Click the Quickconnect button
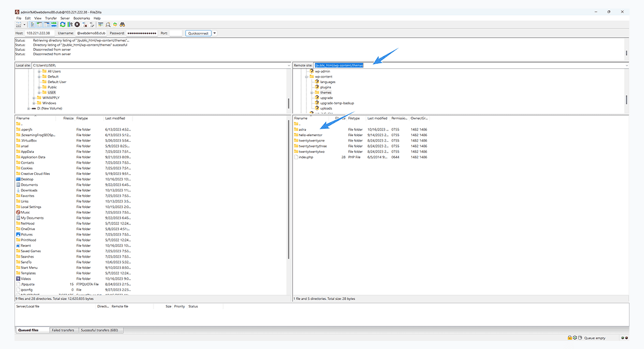 point(198,33)
